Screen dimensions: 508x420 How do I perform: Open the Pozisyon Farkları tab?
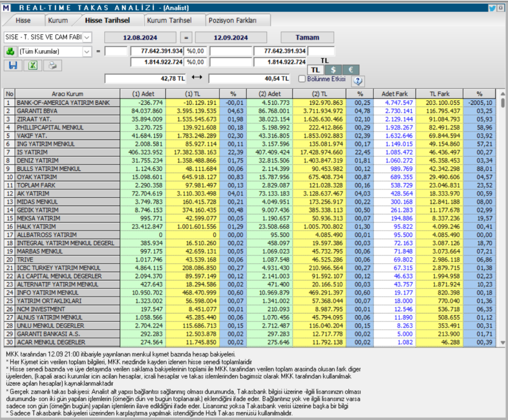(232, 20)
